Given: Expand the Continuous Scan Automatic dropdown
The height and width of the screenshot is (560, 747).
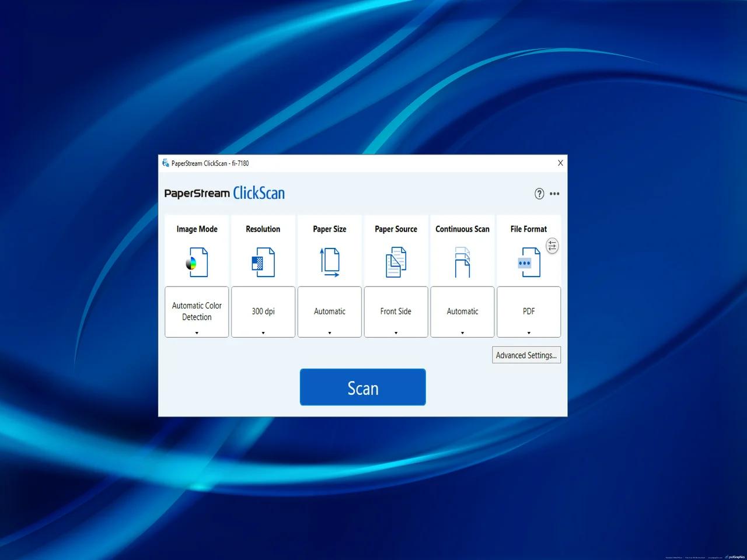Looking at the screenshot, I should (x=462, y=312).
